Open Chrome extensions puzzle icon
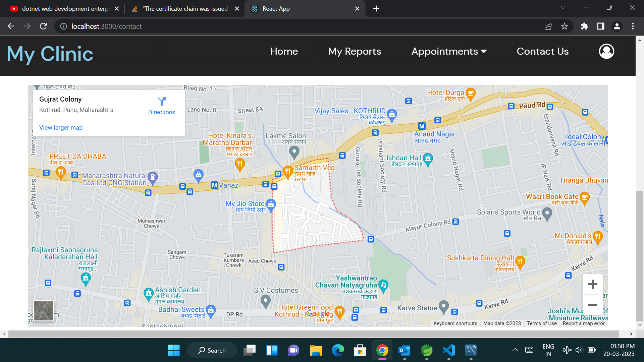This screenshot has height=362, width=644. 584,26
